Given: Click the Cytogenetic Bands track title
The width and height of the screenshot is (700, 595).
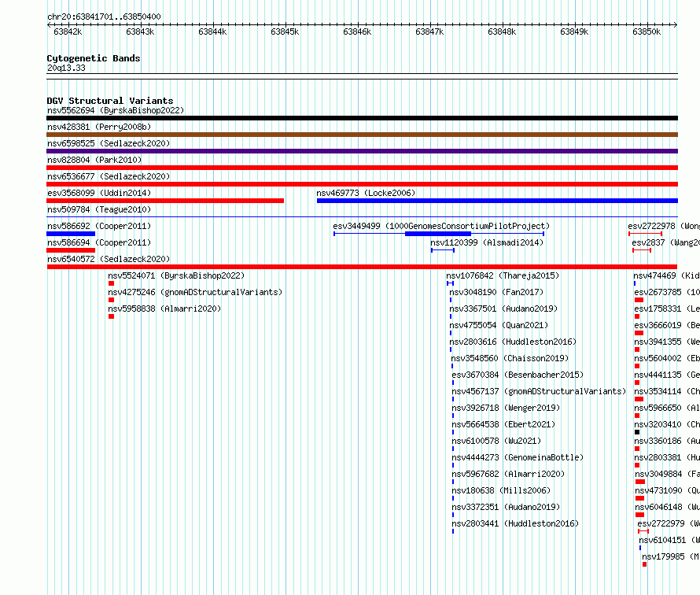Looking at the screenshot, I should [94, 58].
